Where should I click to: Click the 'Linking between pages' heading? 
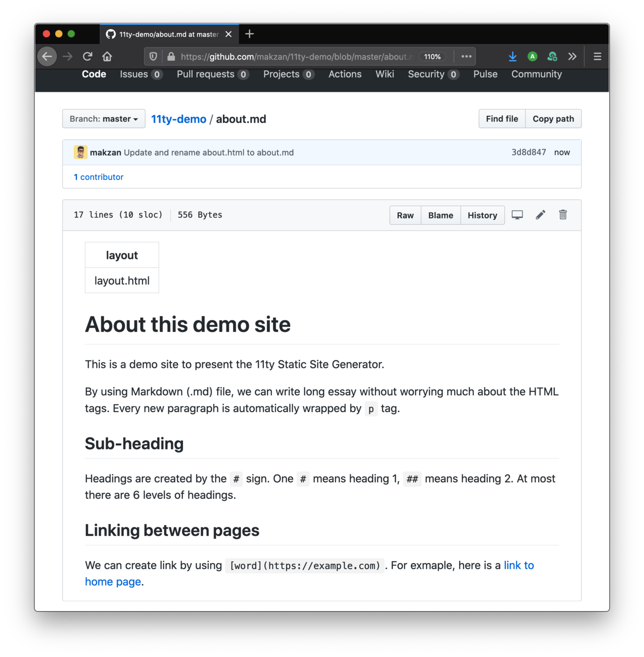[172, 530]
